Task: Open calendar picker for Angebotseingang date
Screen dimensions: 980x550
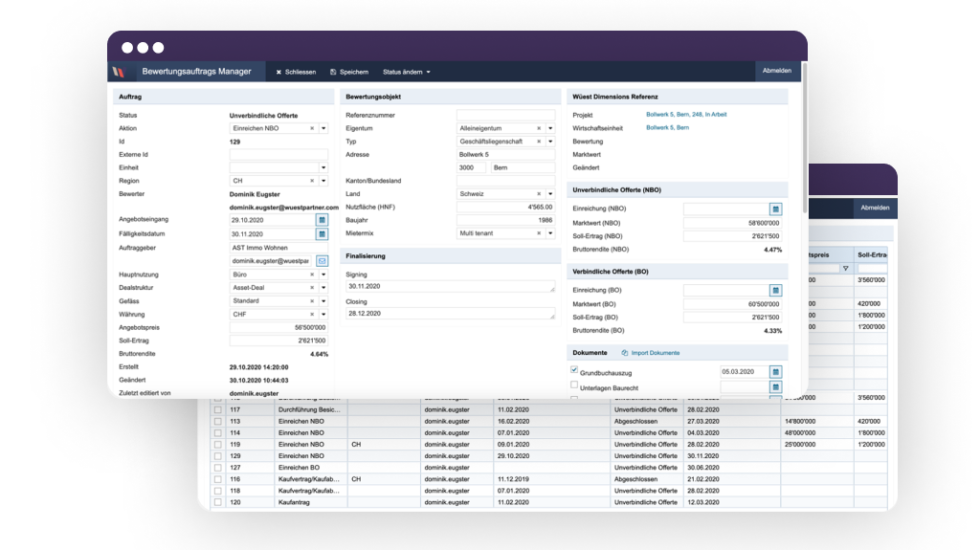Action: coord(322,220)
